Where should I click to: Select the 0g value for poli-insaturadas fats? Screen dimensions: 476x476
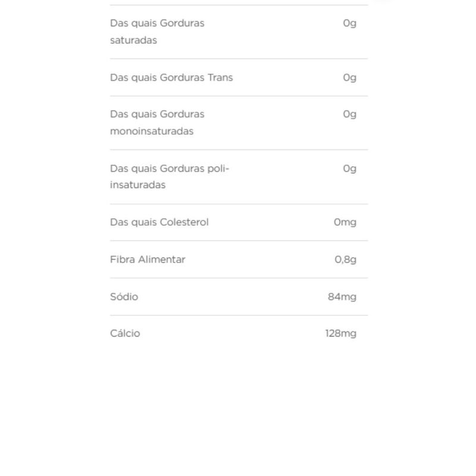point(349,168)
